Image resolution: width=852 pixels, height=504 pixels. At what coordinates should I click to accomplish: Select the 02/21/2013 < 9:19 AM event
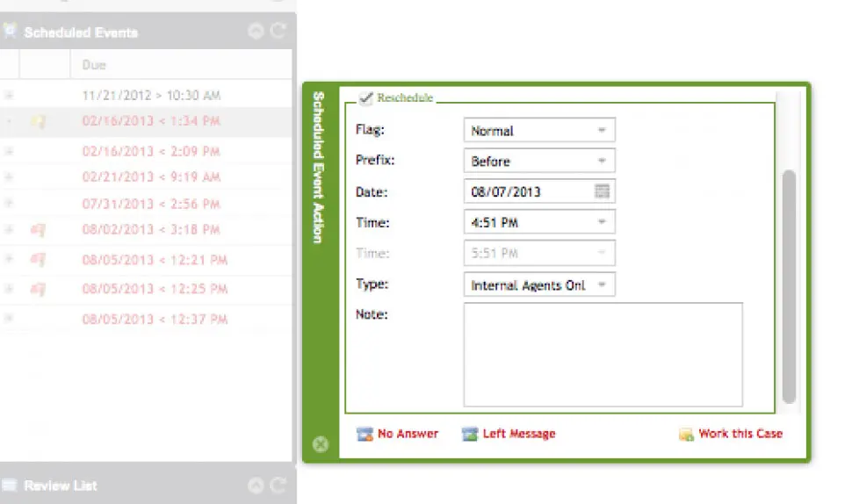(151, 177)
